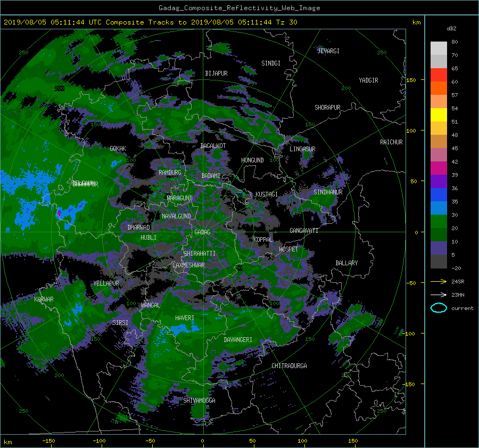Select the dark gray 5 to -20 dBZ swatch
Image resolution: width=479 pixels, height=448 pixels.
439,262
